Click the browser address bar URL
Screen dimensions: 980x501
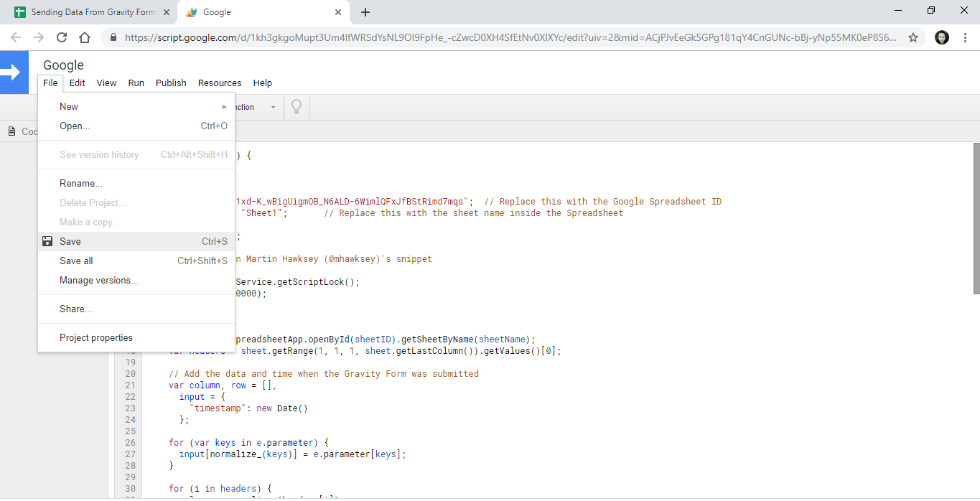(x=510, y=37)
